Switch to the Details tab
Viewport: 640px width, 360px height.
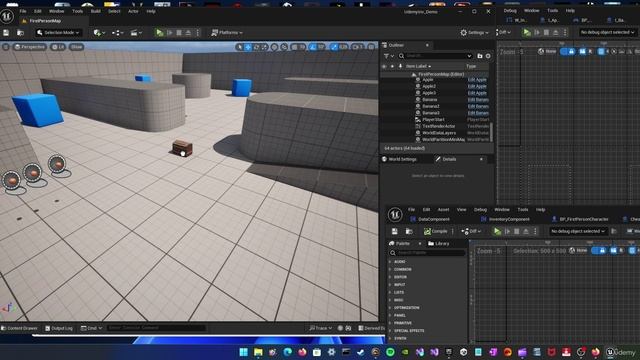point(449,159)
